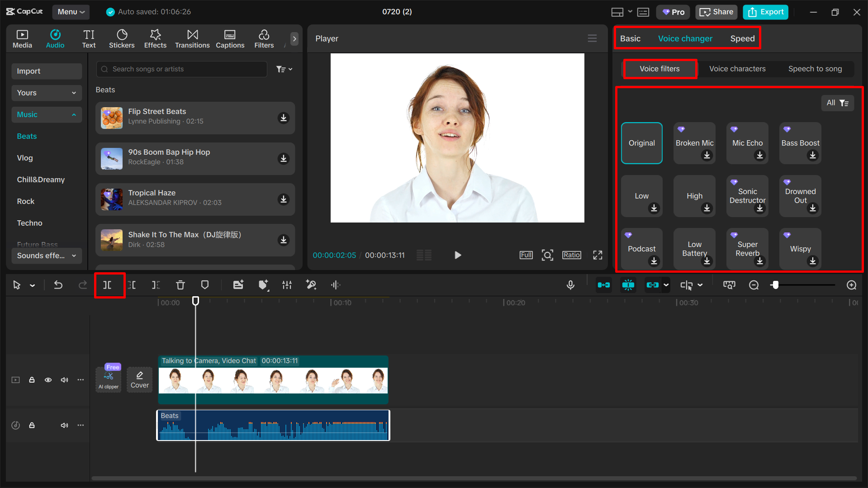Viewport: 868px width, 488px height.
Task: Download the Flip Street Beats track
Action: tap(284, 118)
